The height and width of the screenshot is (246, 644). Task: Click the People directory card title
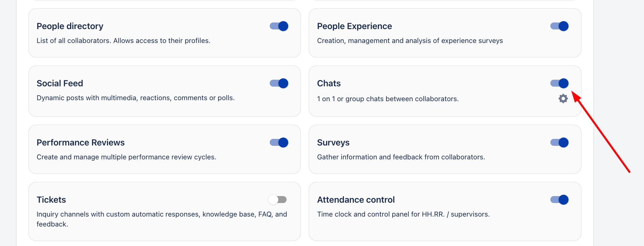[70, 26]
